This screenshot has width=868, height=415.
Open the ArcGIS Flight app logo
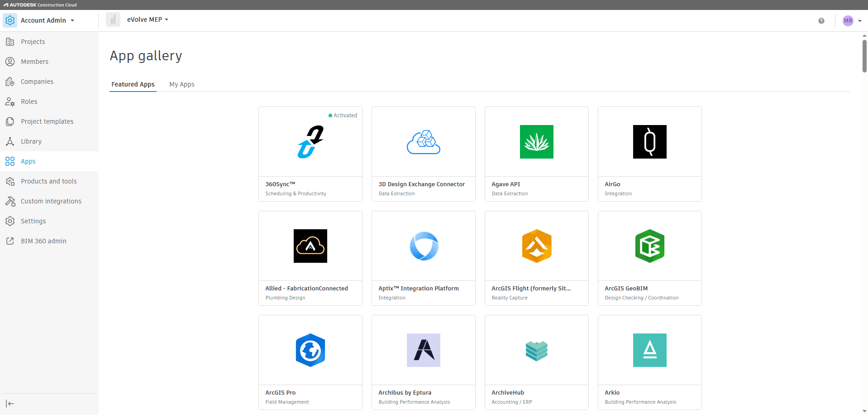click(x=537, y=246)
